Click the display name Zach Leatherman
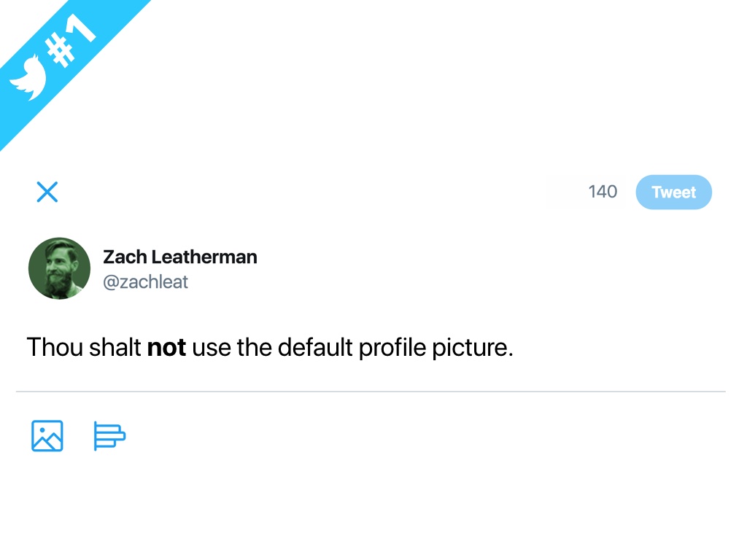The image size is (747, 560). point(179,257)
